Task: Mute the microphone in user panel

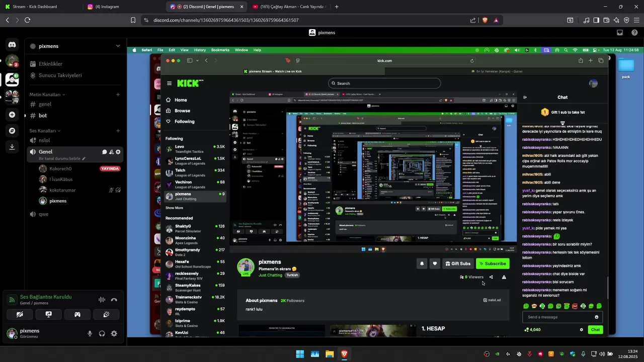Action: pos(90,333)
